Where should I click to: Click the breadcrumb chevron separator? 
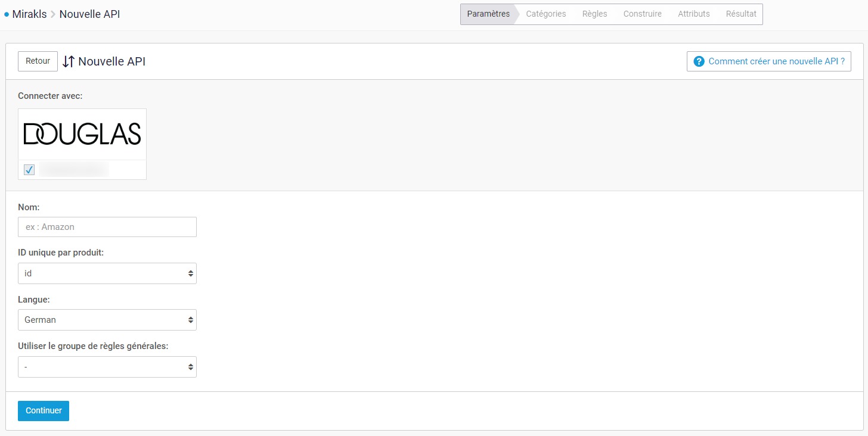[x=53, y=14]
